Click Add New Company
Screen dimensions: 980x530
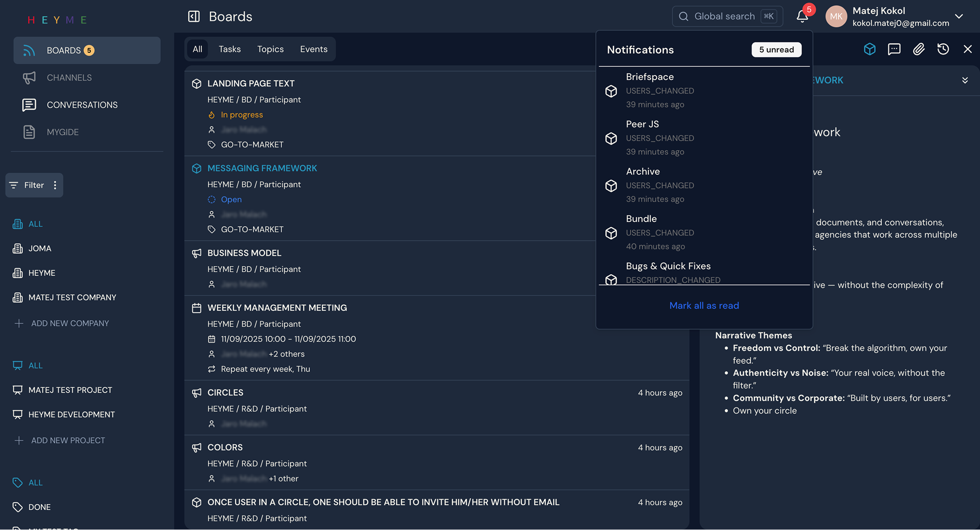point(70,323)
